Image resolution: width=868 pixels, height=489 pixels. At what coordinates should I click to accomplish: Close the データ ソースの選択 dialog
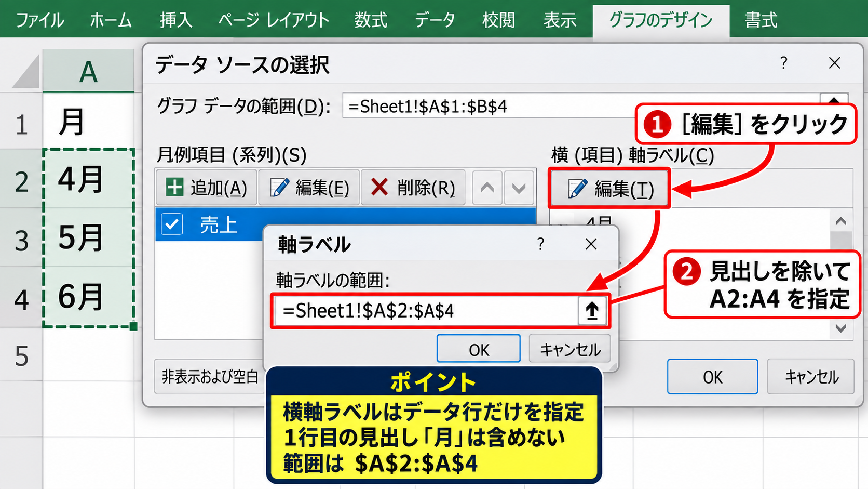(834, 63)
